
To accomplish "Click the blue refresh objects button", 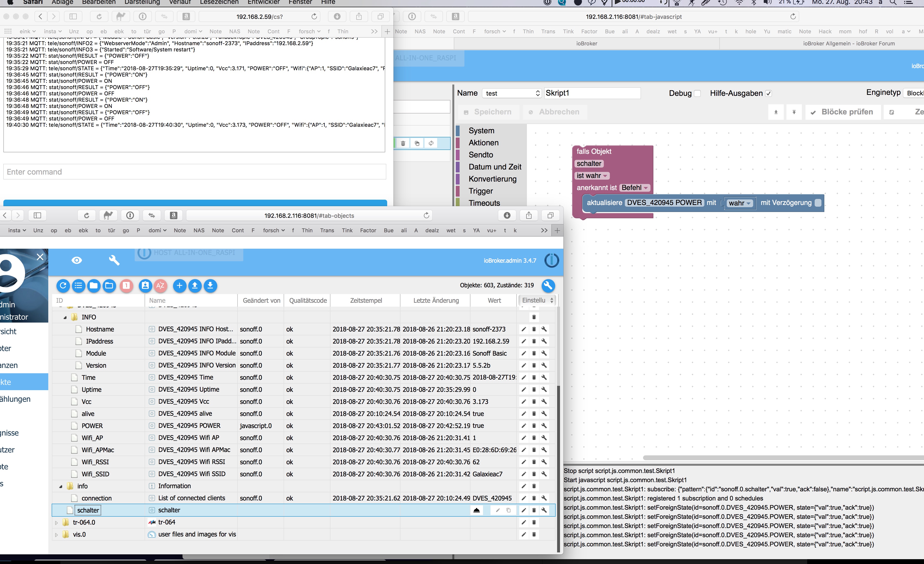I will [63, 286].
